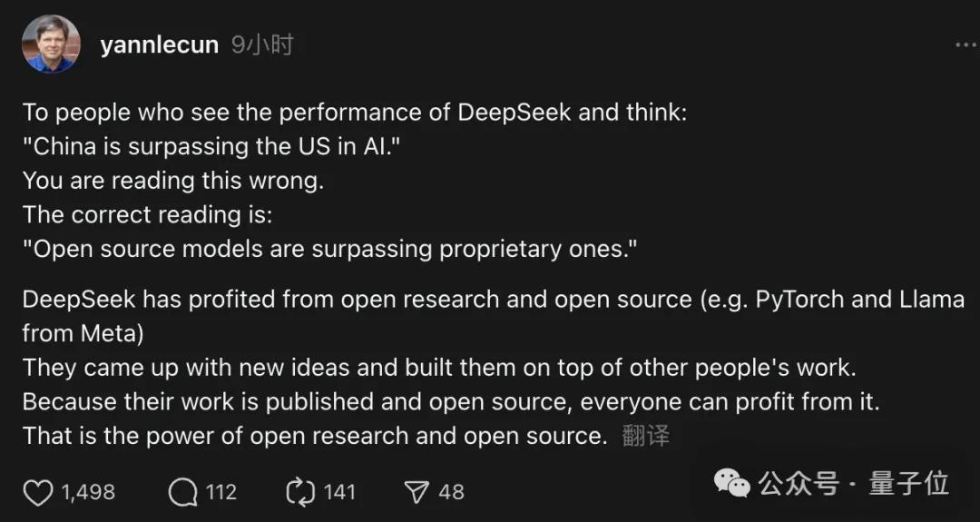Image resolution: width=980 pixels, height=522 pixels.
Task: Translate the post via 翻译
Action: point(646,436)
